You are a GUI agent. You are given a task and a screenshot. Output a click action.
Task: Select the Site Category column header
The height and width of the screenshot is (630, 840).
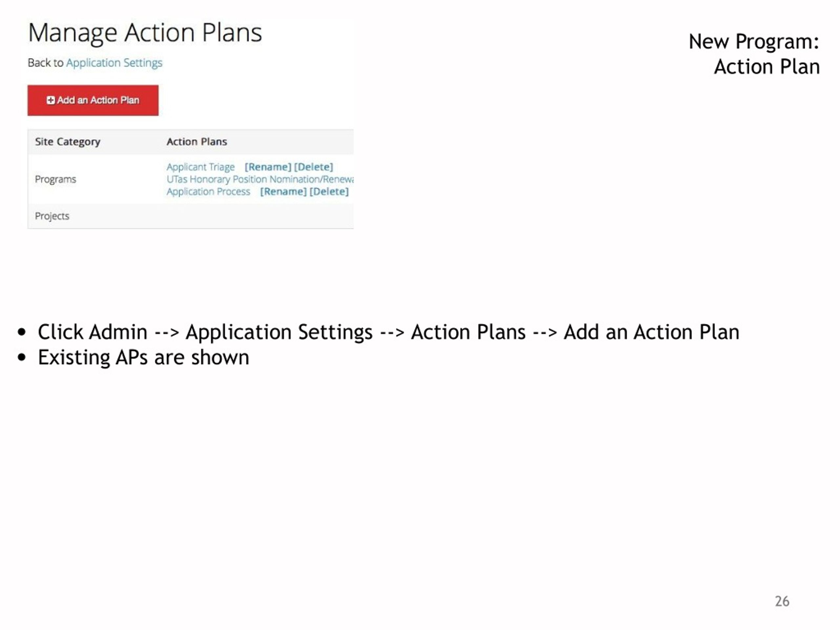[68, 142]
